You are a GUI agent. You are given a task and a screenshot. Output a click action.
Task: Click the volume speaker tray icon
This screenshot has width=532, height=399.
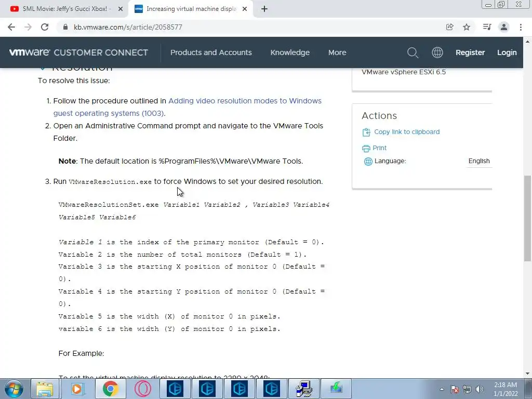[x=480, y=389]
